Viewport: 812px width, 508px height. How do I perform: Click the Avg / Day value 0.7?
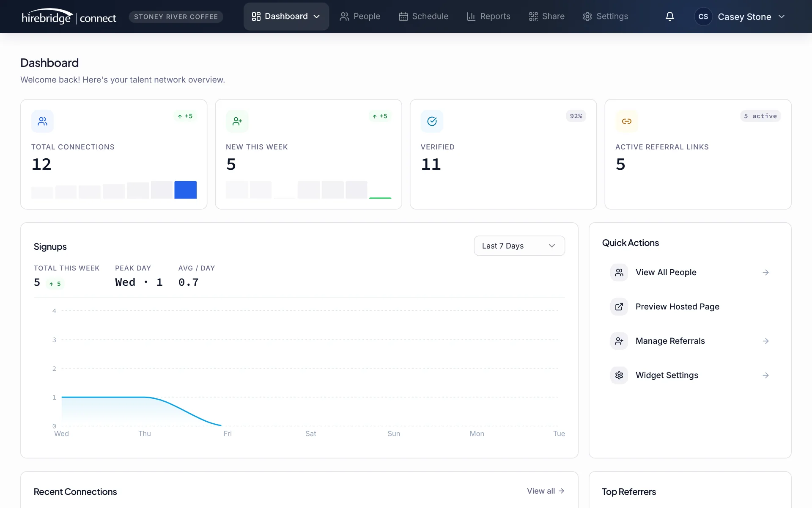click(x=188, y=282)
